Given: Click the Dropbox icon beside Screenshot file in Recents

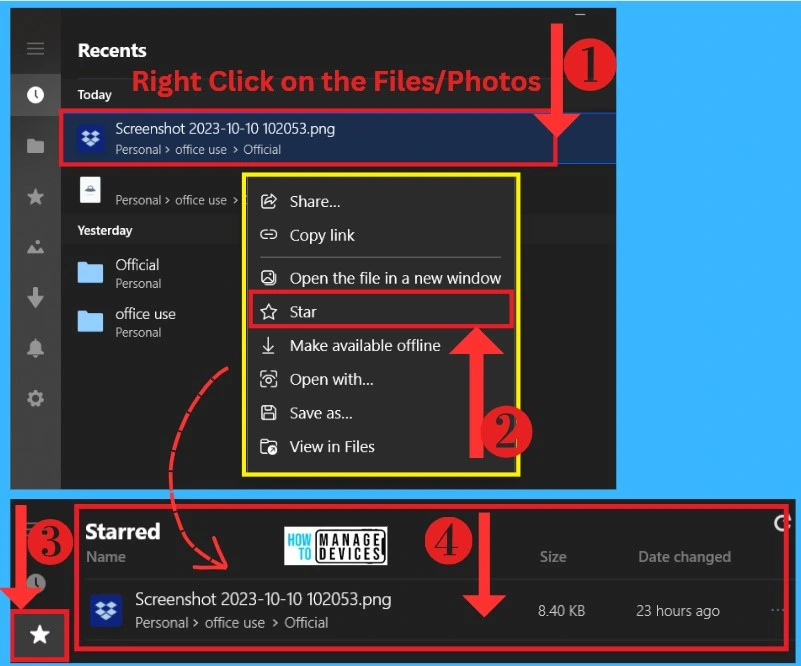Looking at the screenshot, I should [90, 138].
